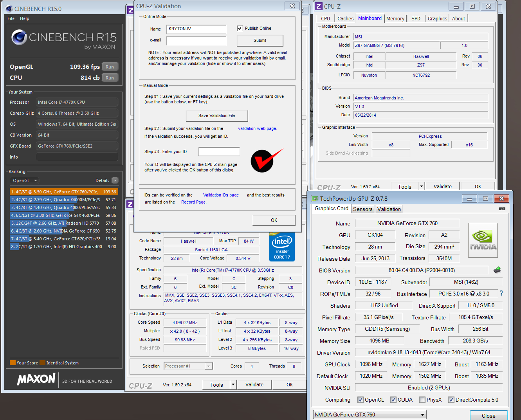The image size is (521, 420).
Task: Open the Cinebench Help menu
Action: pyautogui.click(x=25, y=18)
